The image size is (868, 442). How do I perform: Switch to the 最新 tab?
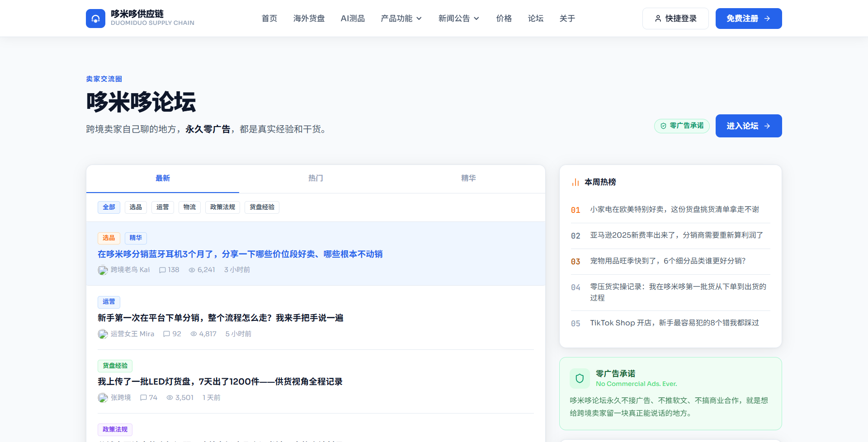[163, 179]
